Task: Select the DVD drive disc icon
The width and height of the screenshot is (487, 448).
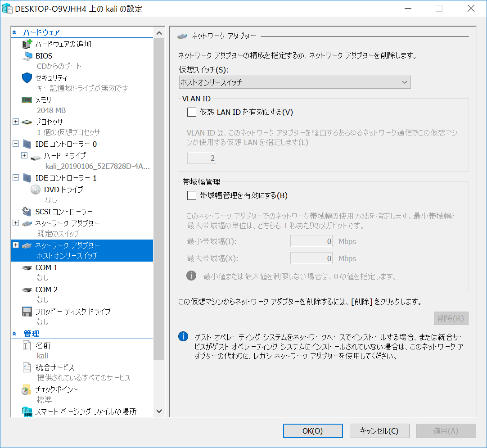Action: [x=36, y=190]
